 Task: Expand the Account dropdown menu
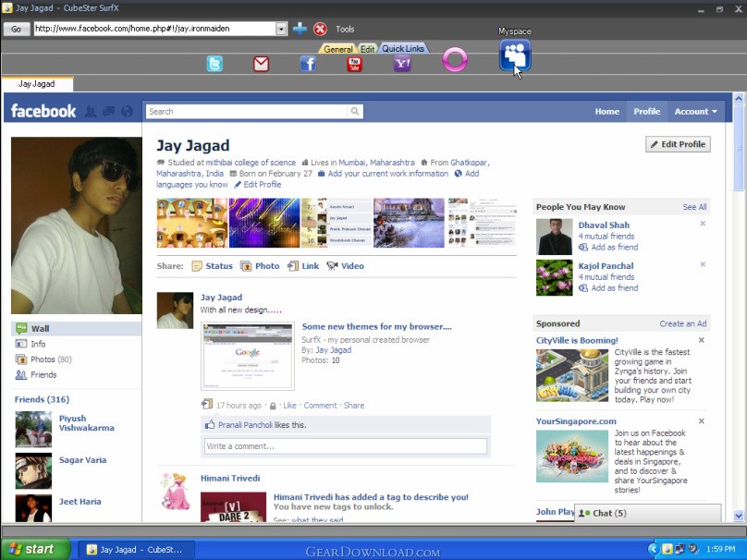point(695,112)
